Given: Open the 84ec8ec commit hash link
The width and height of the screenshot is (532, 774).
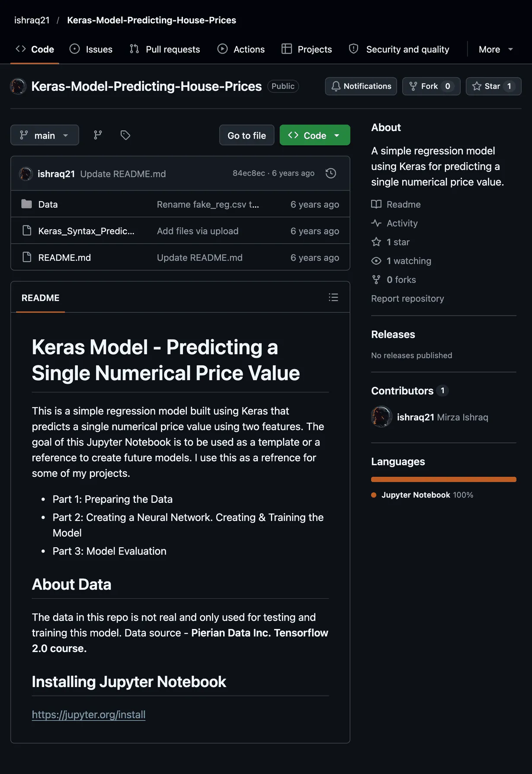Looking at the screenshot, I should [x=249, y=173].
